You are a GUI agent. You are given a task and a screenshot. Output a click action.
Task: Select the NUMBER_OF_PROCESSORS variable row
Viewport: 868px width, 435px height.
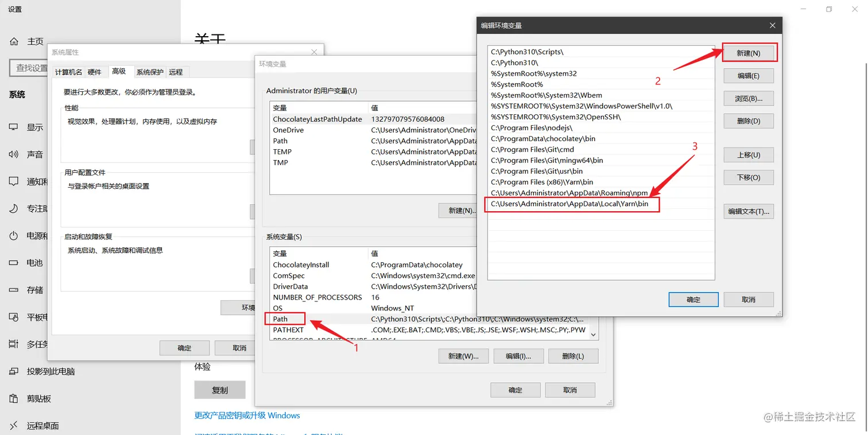[x=373, y=297]
